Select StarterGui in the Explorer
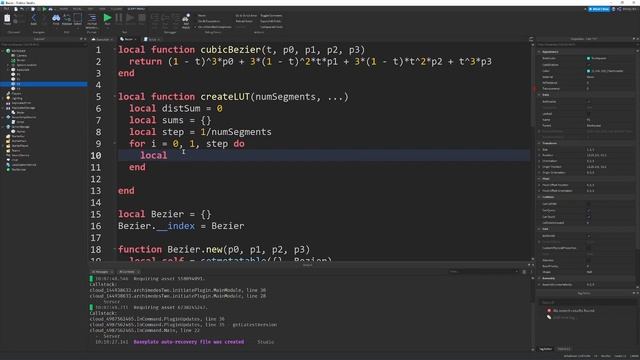Viewport: 640px width, 360px height. 17,136
